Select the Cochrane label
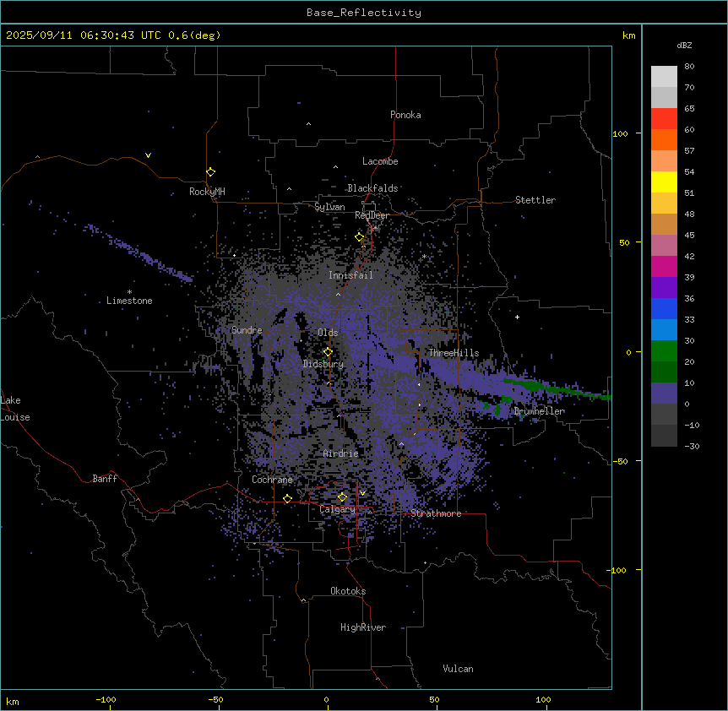Viewport: 728px width, 711px height. coord(272,480)
